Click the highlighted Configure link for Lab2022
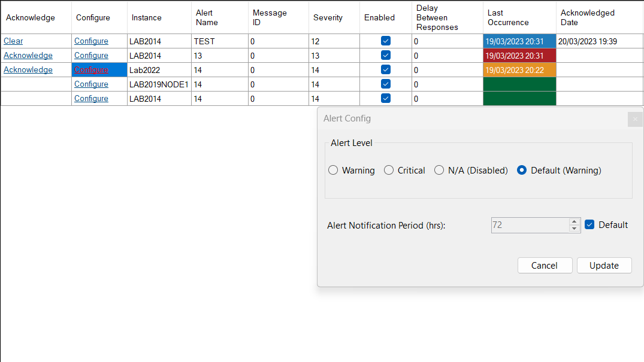Viewport: 644px width, 362px height. pyautogui.click(x=91, y=69)
